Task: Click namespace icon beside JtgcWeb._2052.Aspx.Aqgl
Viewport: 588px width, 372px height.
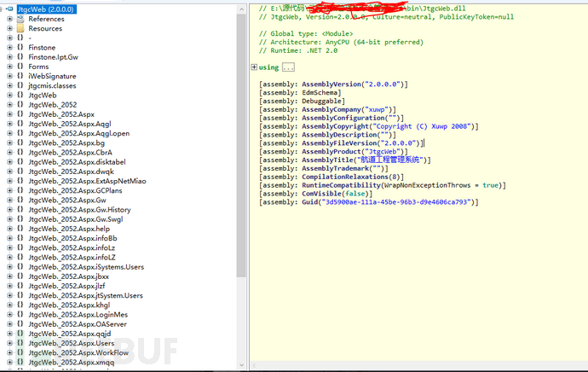Action: coord(20,124)
